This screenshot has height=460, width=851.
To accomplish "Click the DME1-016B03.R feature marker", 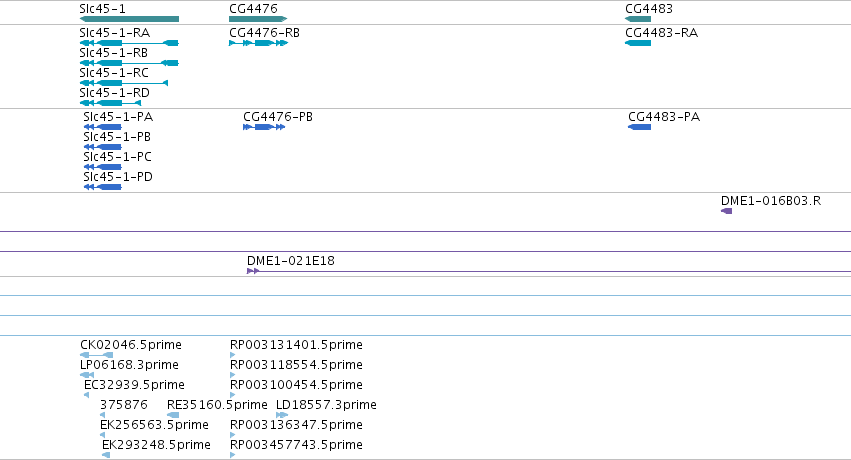I will click(726, 211).
